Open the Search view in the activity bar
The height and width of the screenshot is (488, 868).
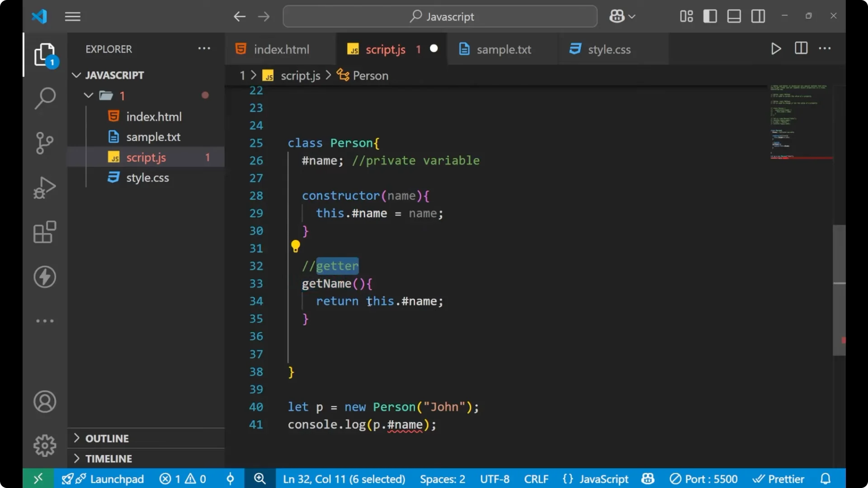44,98
